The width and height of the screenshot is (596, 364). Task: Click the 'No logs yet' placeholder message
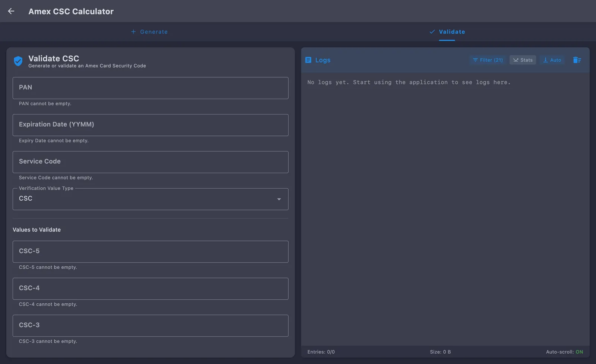409,82
